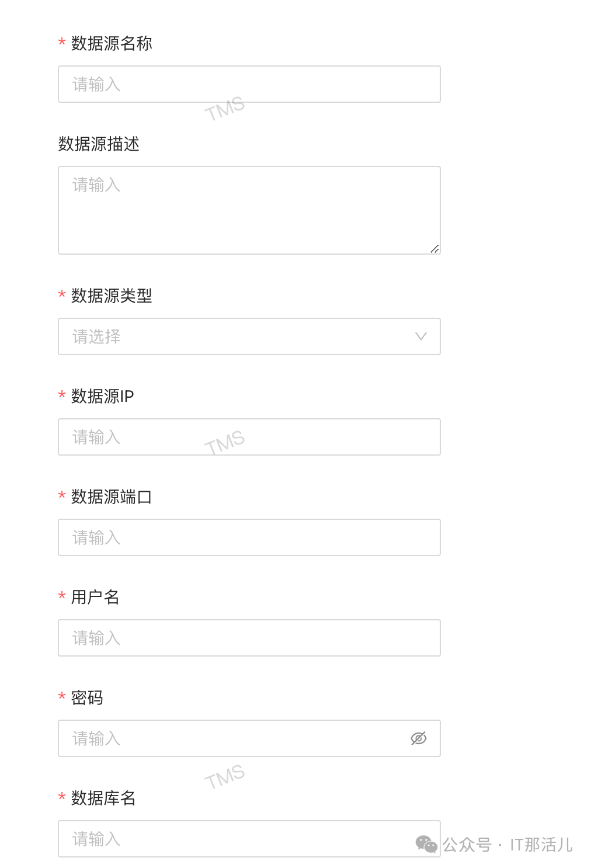Image resolution: width=591 pixels, height=868 pixels.
Task: Toggle password visibility eye icon
Action: point(419,738)
